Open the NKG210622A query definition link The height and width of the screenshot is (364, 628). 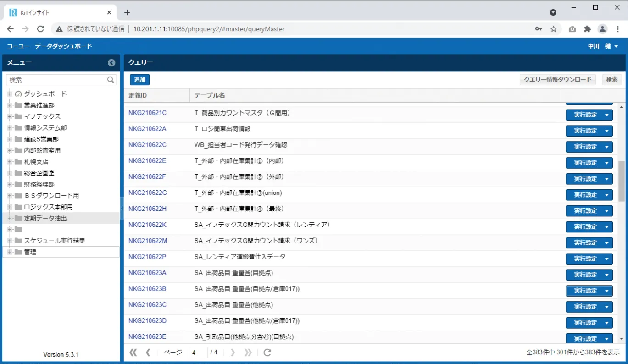146,129
